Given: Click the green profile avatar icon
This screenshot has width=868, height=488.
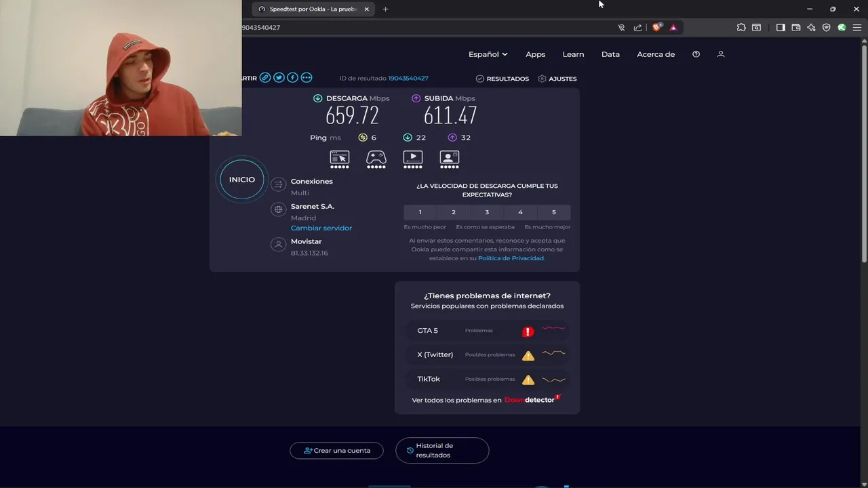Looking at the screenshot, I should click(x=842, y=28).
